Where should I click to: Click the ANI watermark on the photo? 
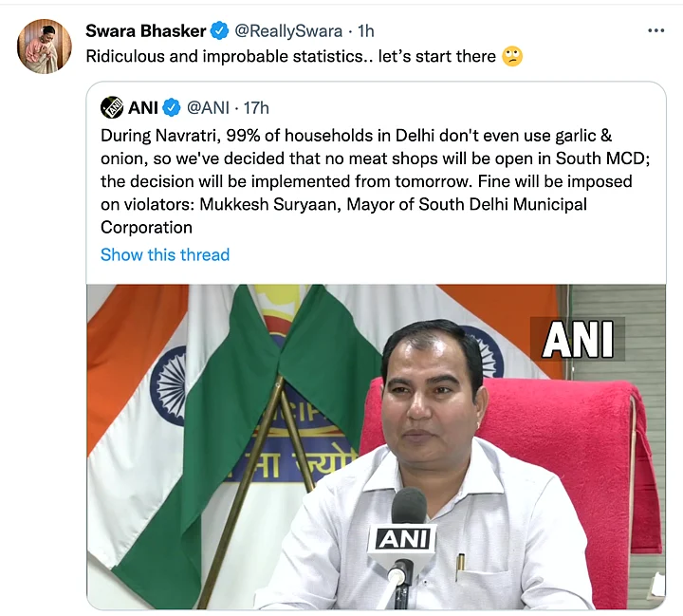pyautogui.click(x=578, y=339)
